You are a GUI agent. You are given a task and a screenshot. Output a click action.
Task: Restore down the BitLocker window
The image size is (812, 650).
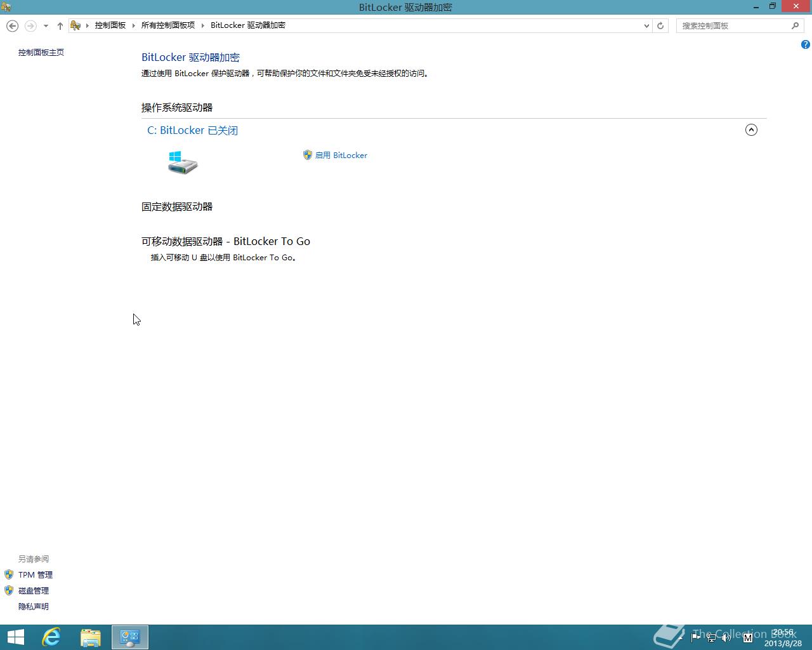pyautogui.click(x=773, y=7)
